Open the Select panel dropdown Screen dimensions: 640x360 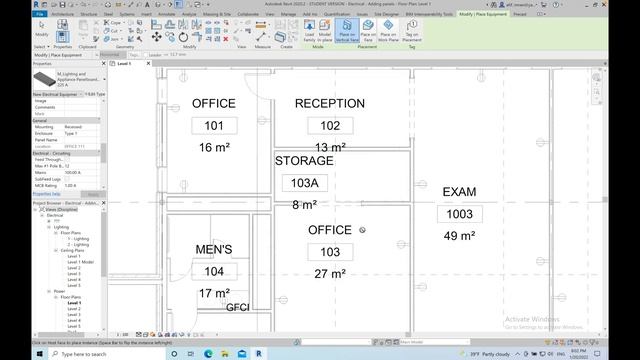[x=41, y=47]
